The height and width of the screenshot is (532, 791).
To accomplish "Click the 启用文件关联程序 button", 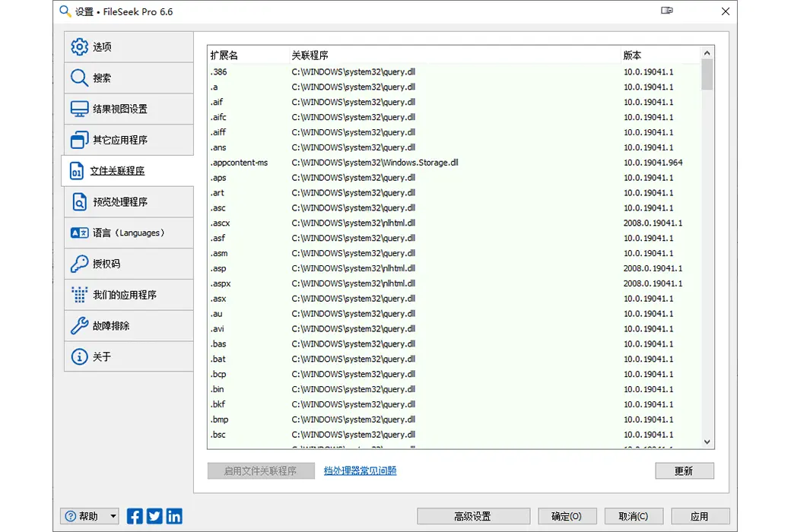I will 261,471.
